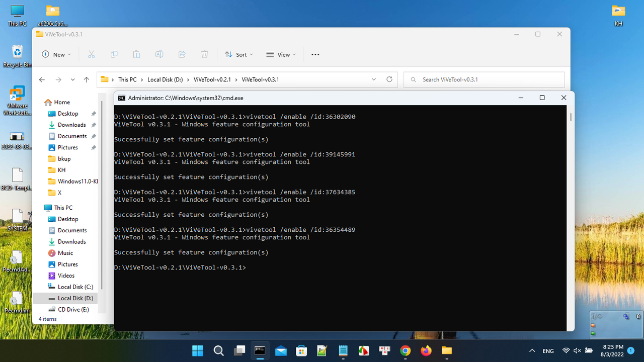Image resolution: width=644 pixels, height=362 pixels.
Task: Select This PC desktop icon
Action: click(17, 16)
